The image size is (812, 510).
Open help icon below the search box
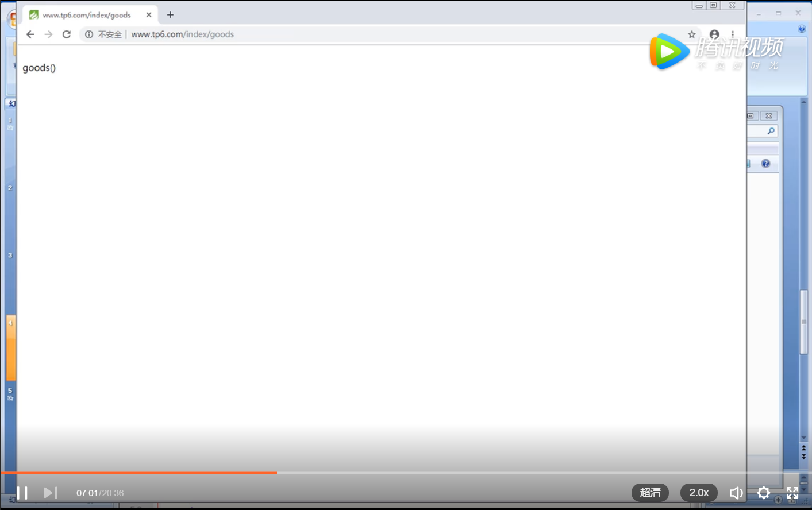(x=765, y=164)
